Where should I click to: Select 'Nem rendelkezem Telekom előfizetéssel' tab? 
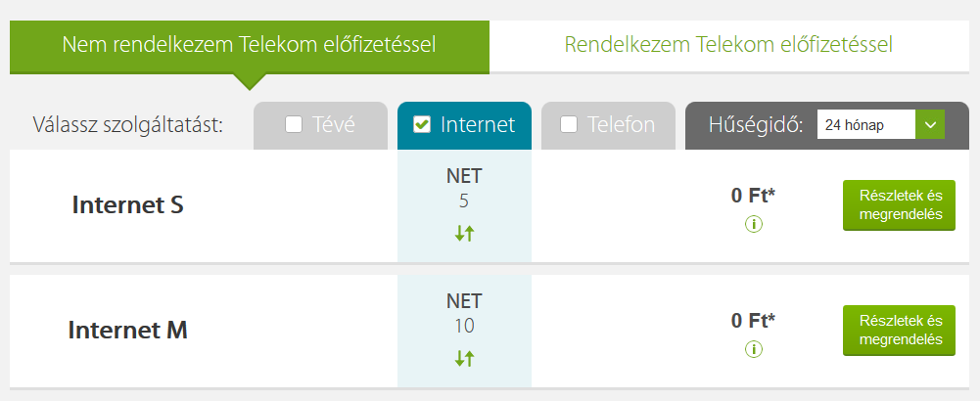pyautogui.click(x=250, y=47)
